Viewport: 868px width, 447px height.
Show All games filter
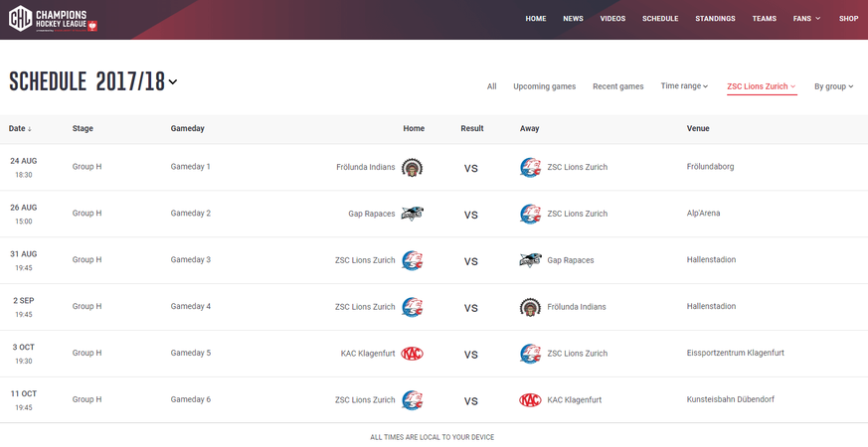[x=491, y=86]
